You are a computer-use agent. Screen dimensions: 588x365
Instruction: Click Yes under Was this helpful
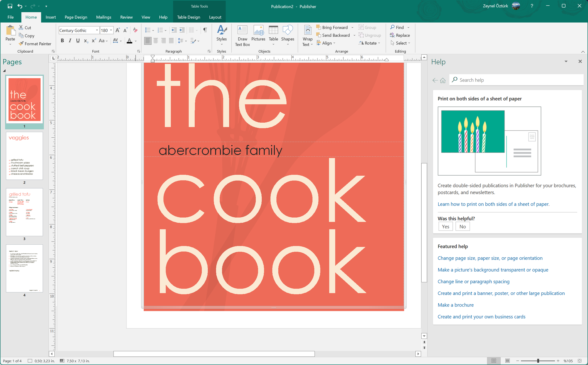[x=445, y=226]
